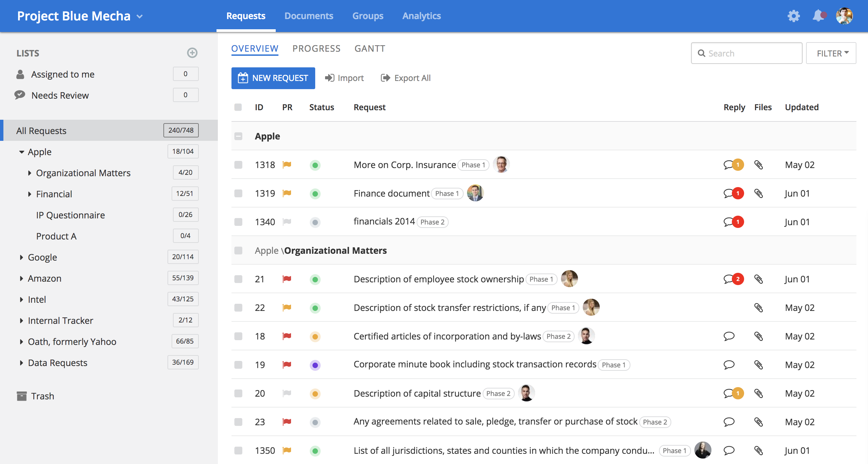Click the paperclip attachment icon on request 22
This screenshot has width=868, height=464.
[759, 308]
